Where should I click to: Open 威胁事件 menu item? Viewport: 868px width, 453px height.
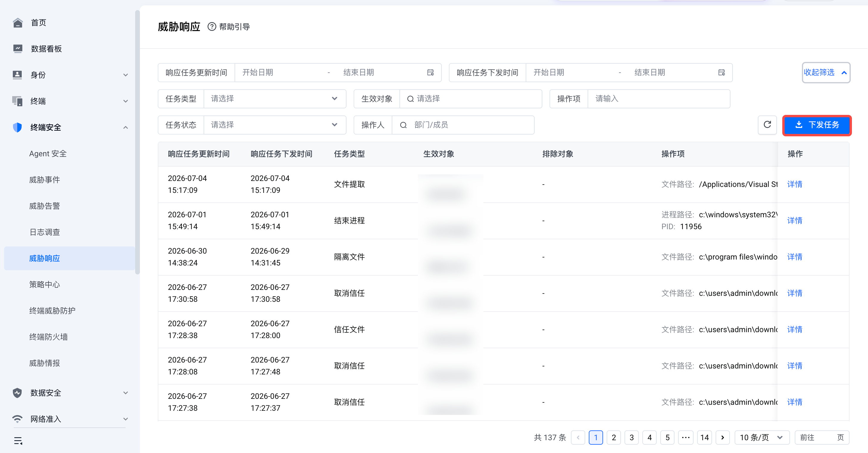[x=44, y=180]
